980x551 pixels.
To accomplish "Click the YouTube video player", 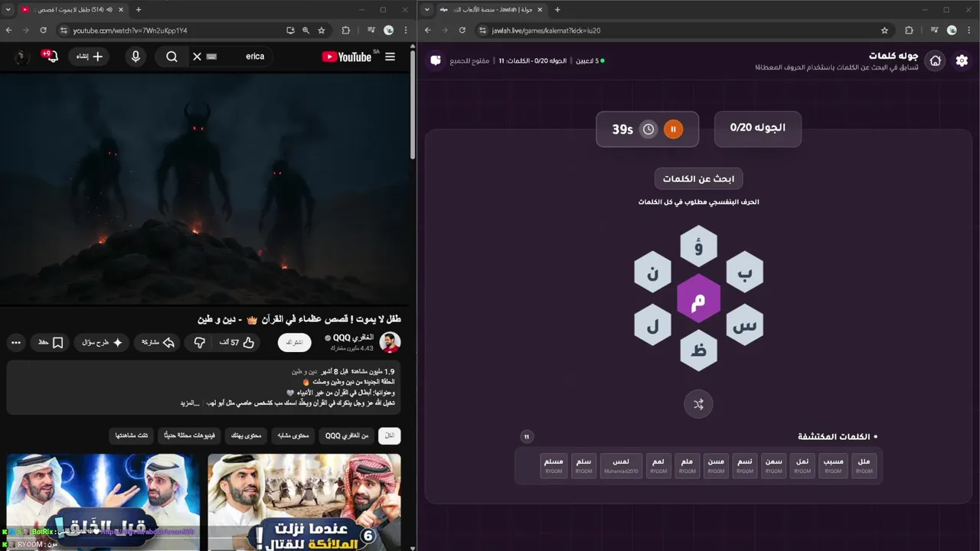I will point(204,190).
